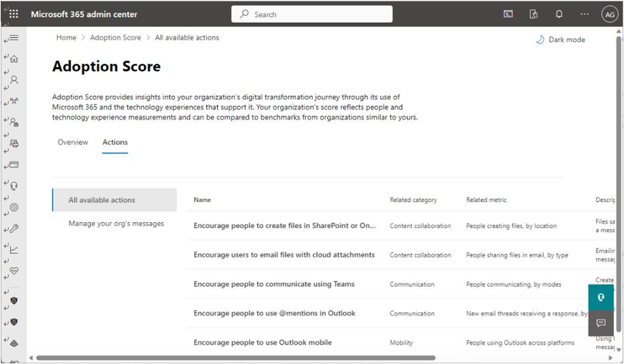Screen dimensions: 624x364
Task: Show notifications via the bell icon
Action: pyautogui.click(x=559, y=14)
